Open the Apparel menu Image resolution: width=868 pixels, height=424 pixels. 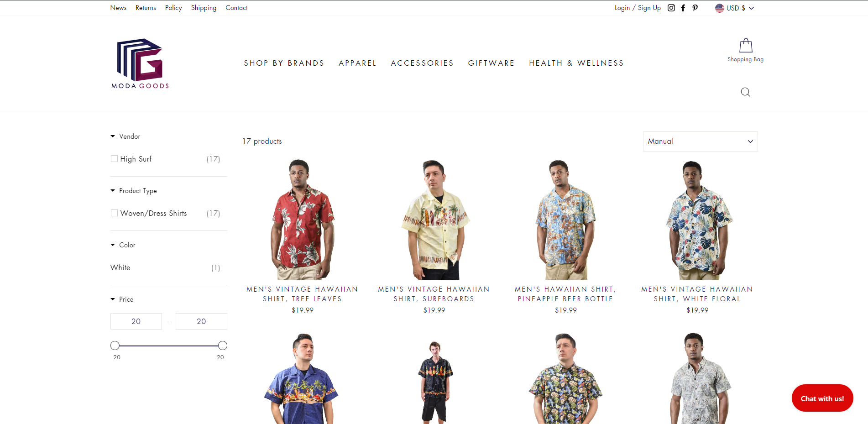point(358,63)
